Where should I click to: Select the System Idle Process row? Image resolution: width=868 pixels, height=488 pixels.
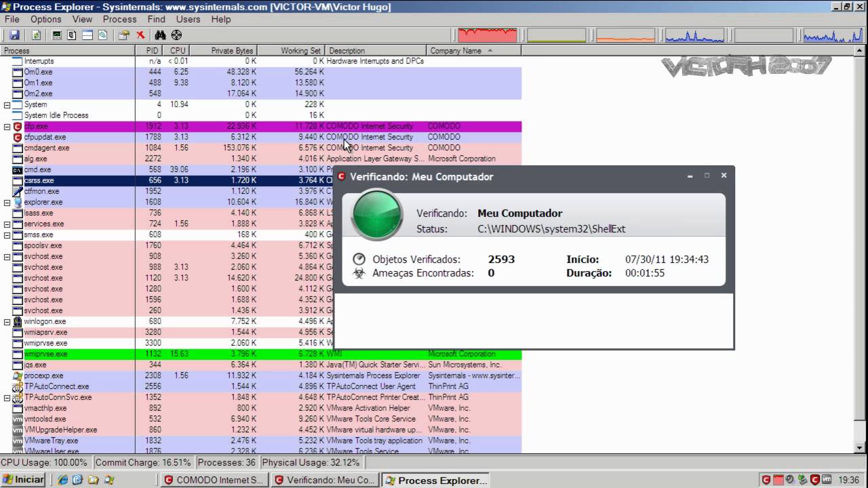[x=261, y=115]
